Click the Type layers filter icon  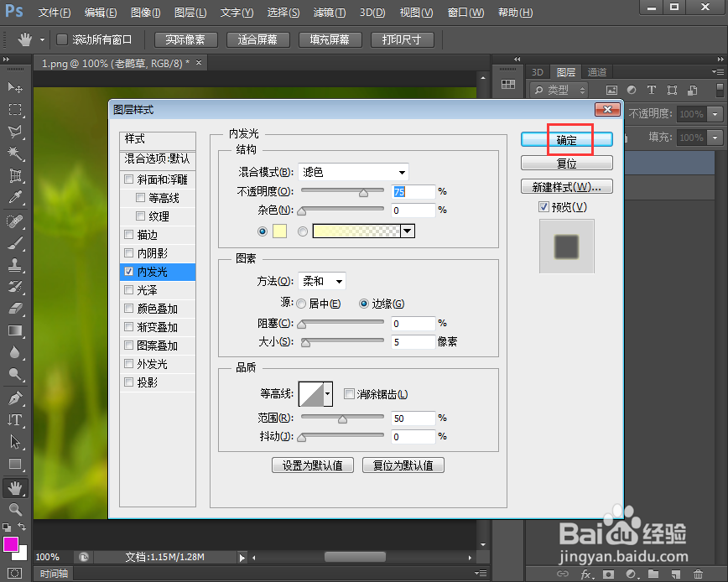(x=652, y=90)
